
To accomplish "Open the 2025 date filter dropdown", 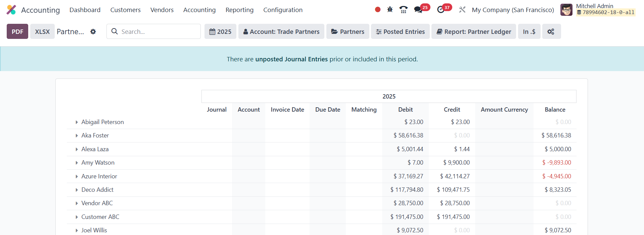I will tap(220, 32).
